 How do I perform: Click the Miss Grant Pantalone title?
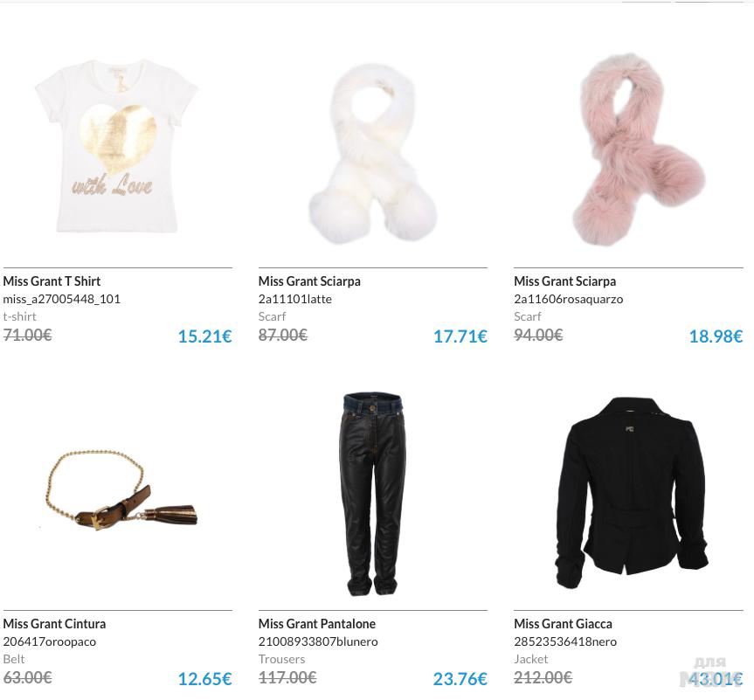[x=317, y=623]
